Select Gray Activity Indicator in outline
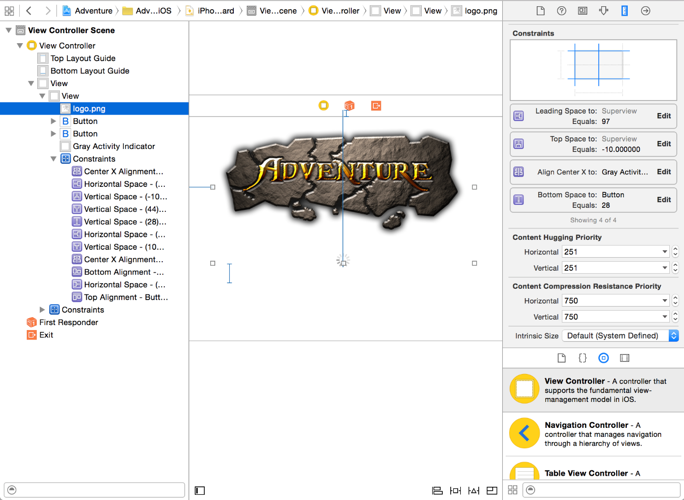This screenshot has height=500, width=684. click(x=108, y=146)
